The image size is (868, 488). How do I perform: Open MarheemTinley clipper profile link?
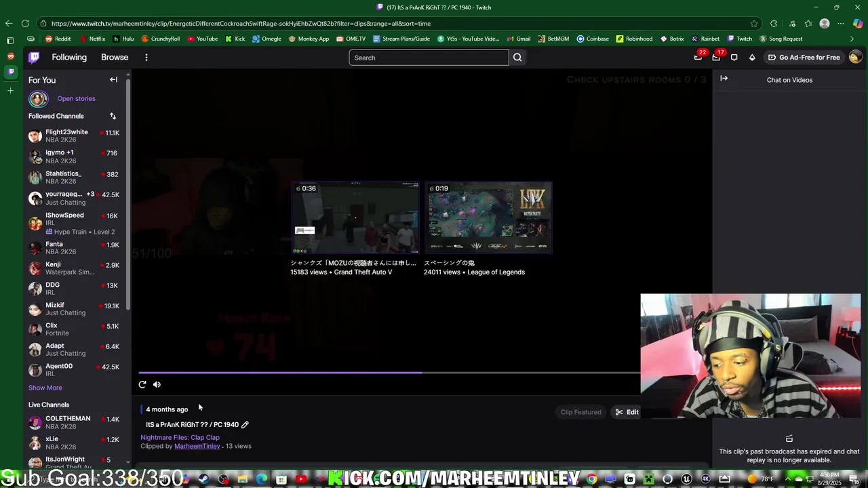[197, 446]
